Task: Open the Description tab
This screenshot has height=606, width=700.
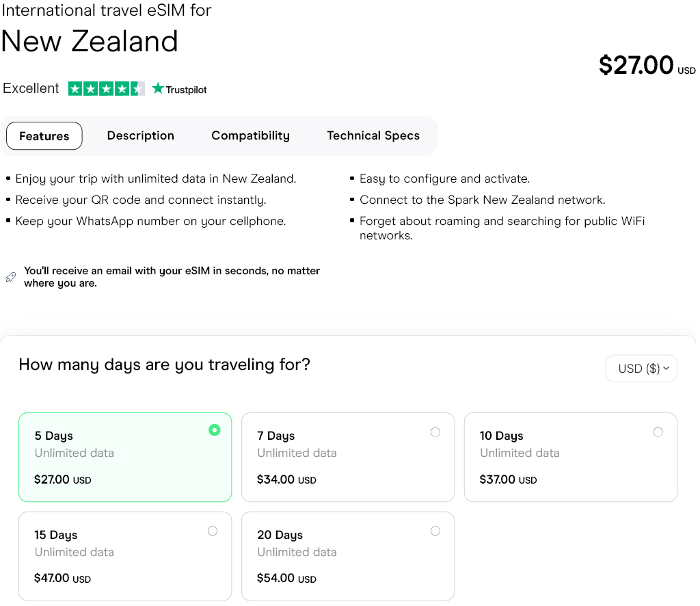Action: coord(141,135)
